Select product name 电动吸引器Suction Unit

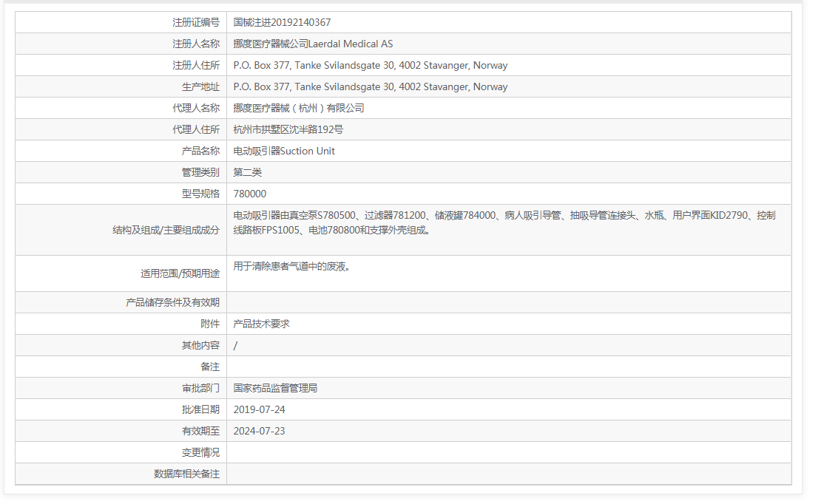[x=284, y=151]
